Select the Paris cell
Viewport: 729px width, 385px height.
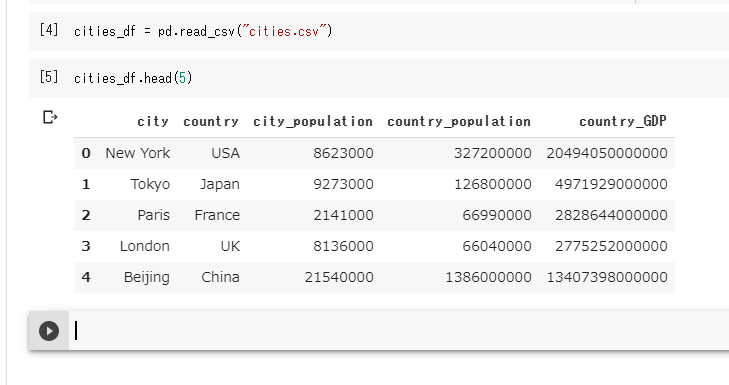coord(154,215)
